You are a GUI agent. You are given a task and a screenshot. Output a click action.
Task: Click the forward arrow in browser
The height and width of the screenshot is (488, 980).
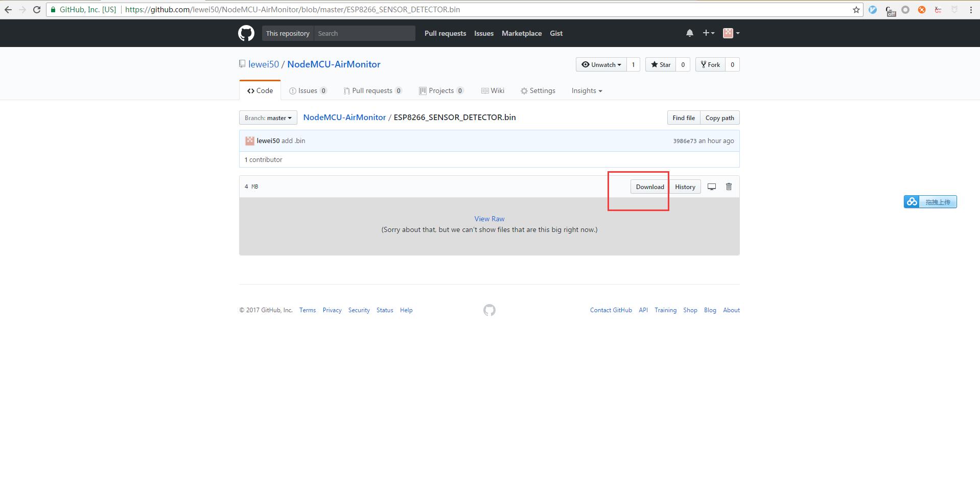pos(22,9)
